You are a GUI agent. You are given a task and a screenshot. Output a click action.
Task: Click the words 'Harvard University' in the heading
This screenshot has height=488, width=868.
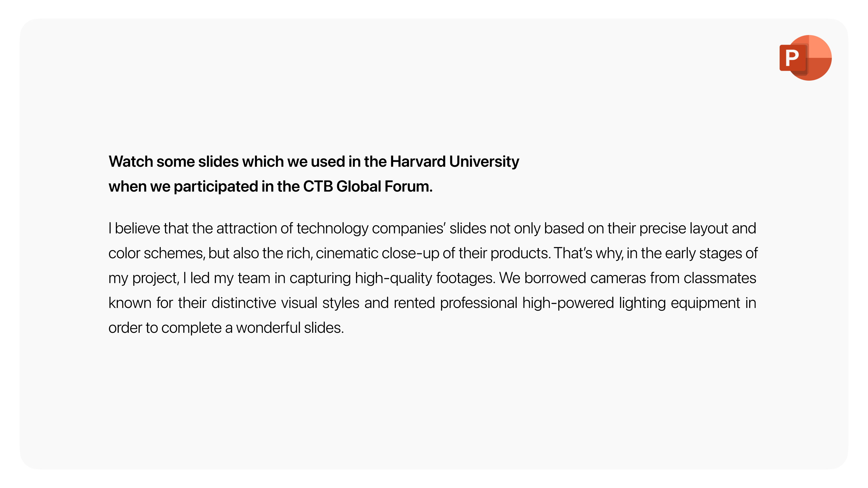click(454, 162)
